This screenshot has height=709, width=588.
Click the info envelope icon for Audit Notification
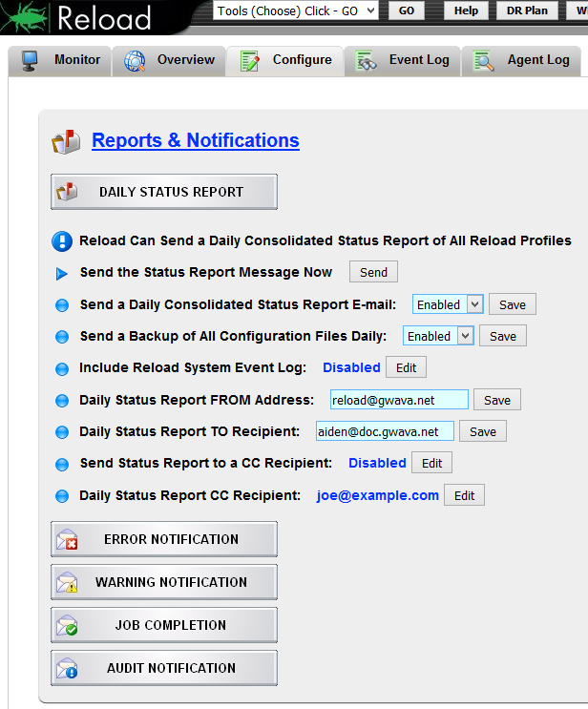pyautogui.click(x=67, y=668)
